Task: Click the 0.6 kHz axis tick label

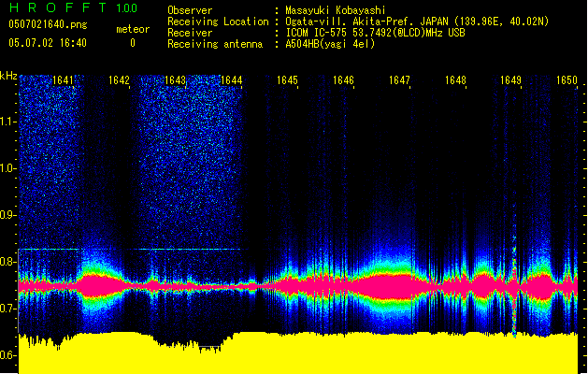Action: click(7, 355)
